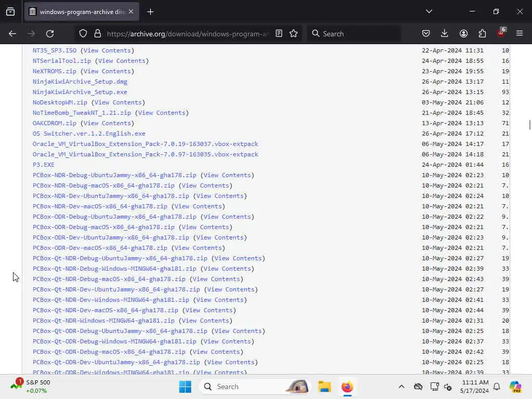The height and width of the screenshot is (399, 532).
Task: Download NinjaKiwiArchive_Setup.dmg
Action: [x=80, y=82]
